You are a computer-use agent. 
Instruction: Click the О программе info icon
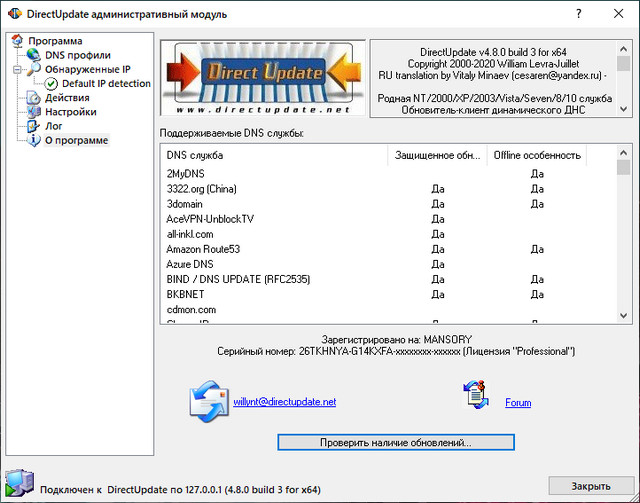point(33,140)
